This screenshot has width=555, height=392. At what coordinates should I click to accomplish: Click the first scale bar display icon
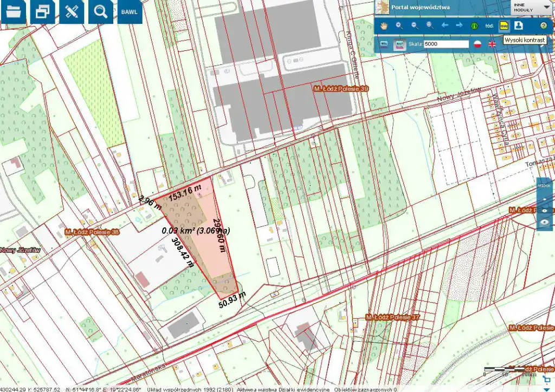384,44
